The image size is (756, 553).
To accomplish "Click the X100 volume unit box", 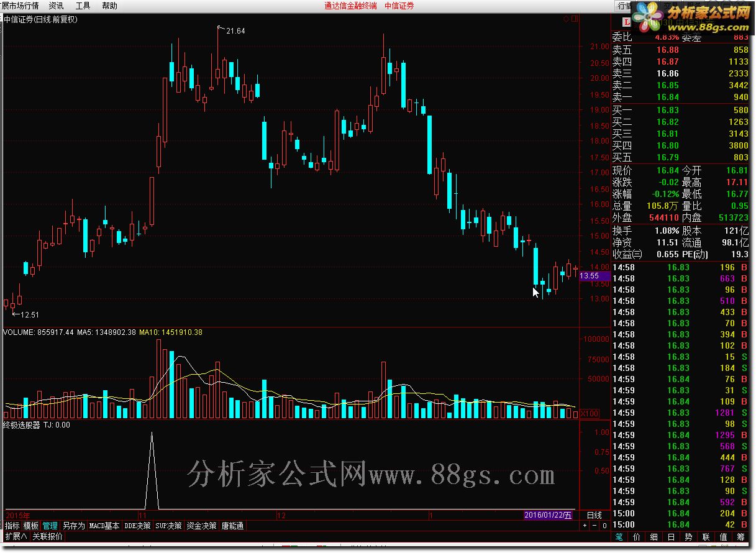I will click(589, 414).
